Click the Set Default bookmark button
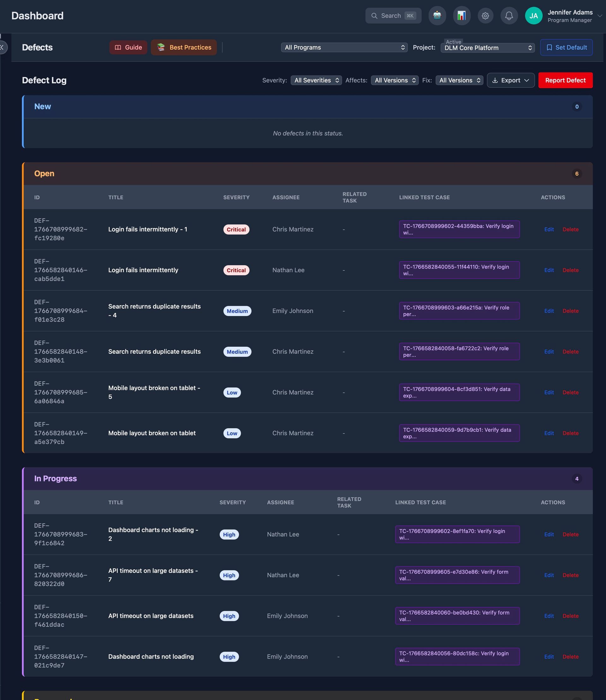Viewport: 606px width, 700px height. coord(566,47)
